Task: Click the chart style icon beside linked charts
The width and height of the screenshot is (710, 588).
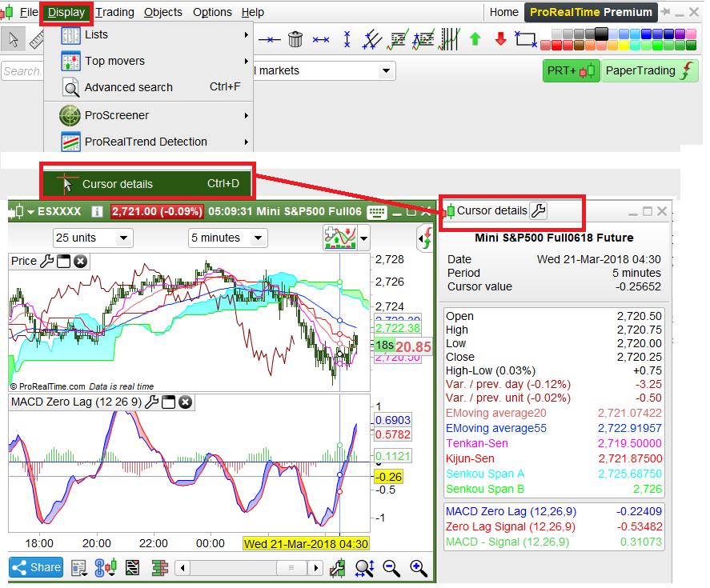Action: (132, 568)
